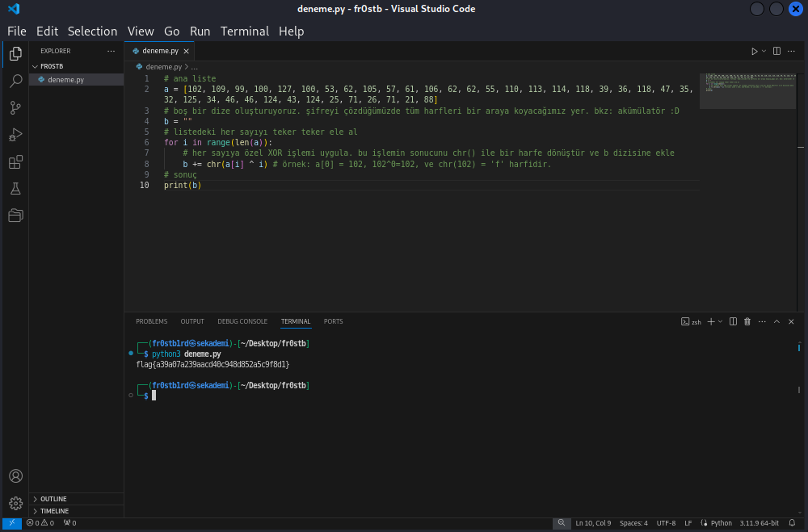Open the Help menu
Image resolution: width=808 pixels, height=532 pixels.
291,31
